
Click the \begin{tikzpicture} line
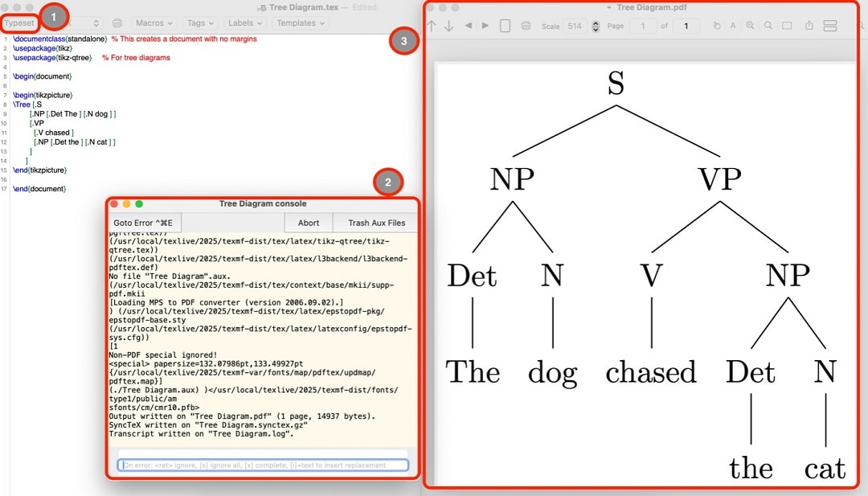[x=43, y=95]
